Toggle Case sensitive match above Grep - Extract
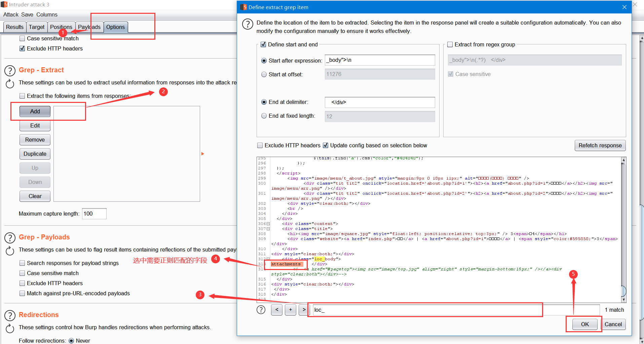This screenshot has width=644, height=344. tap(22, 38)
